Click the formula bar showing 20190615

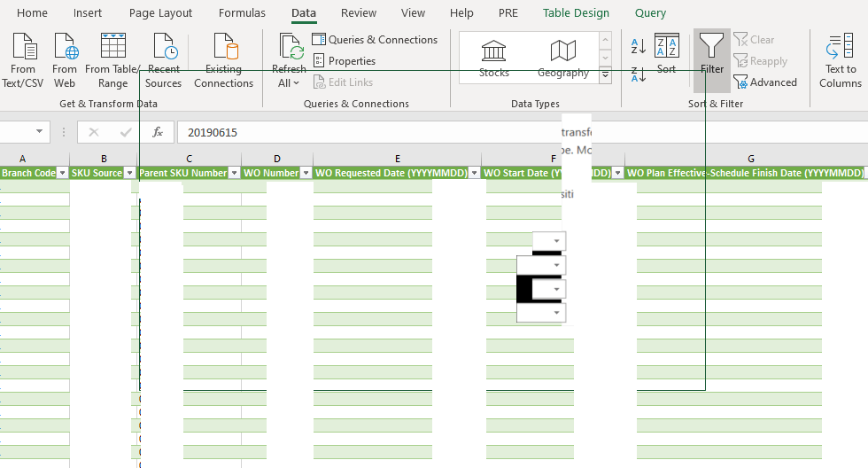click(522, 132)
